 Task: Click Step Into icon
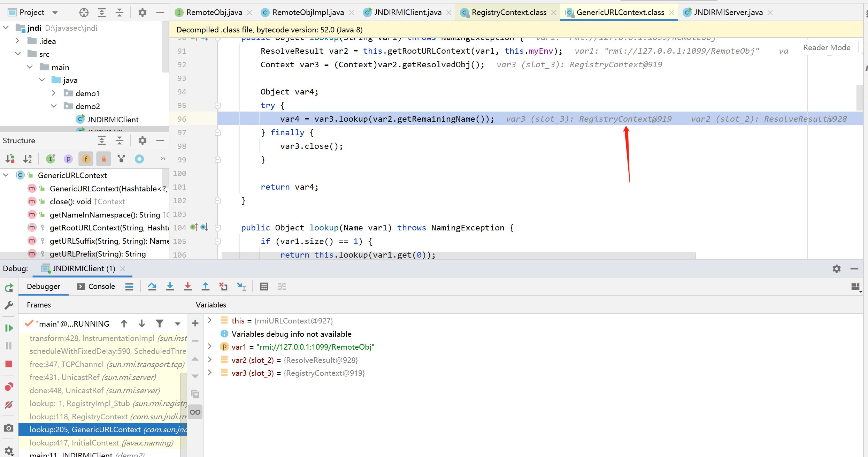click(170, 287)
